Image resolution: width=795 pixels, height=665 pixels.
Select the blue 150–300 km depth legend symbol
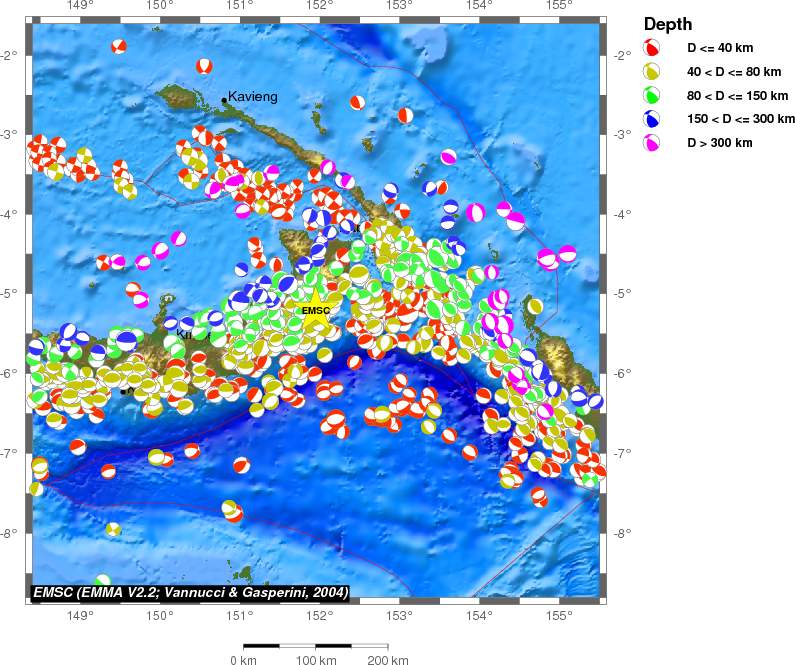(652, 120)
